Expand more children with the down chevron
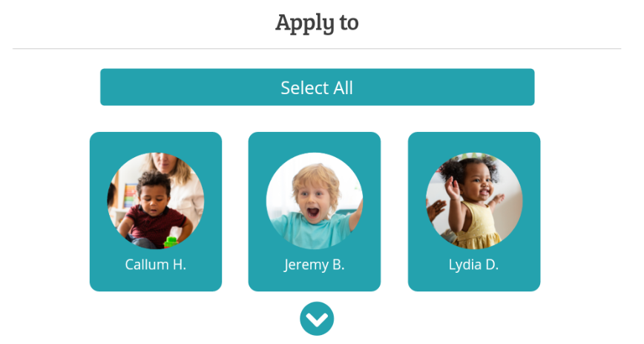644x344 pixels. 317,319
